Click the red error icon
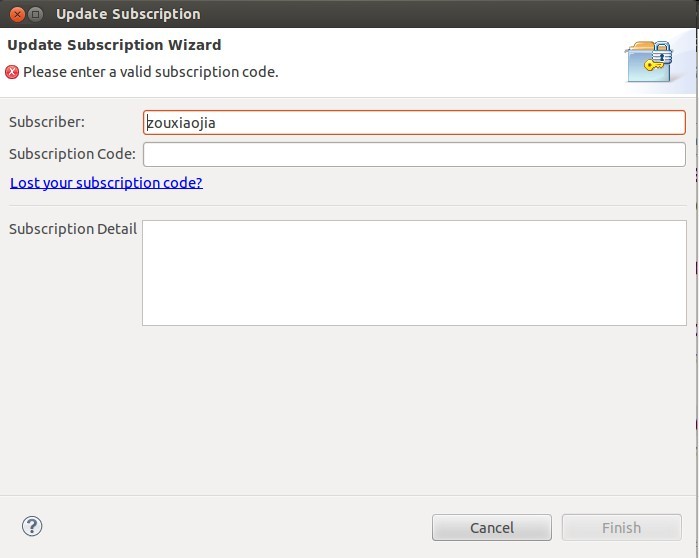This screenshot has height=558, width=699. tap(12, 72)
